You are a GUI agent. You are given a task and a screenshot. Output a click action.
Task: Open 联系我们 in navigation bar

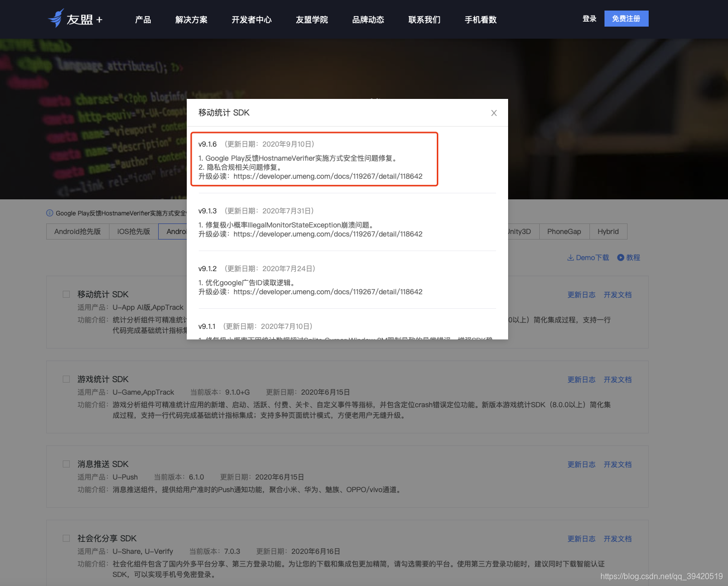424,20
